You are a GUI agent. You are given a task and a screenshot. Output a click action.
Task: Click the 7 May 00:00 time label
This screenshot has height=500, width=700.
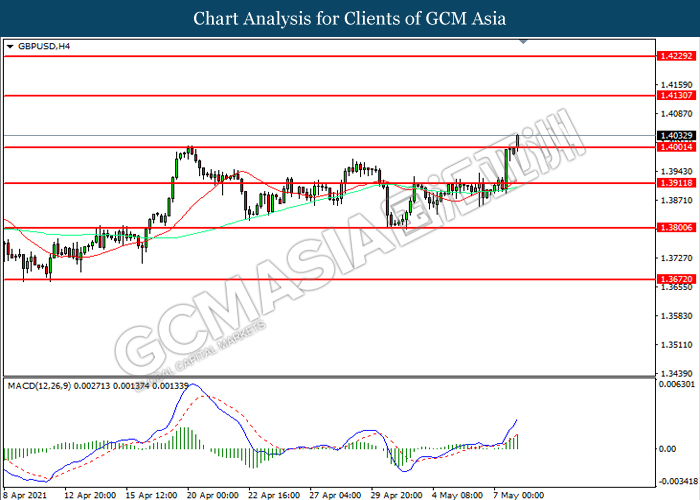tap(518, 495)
